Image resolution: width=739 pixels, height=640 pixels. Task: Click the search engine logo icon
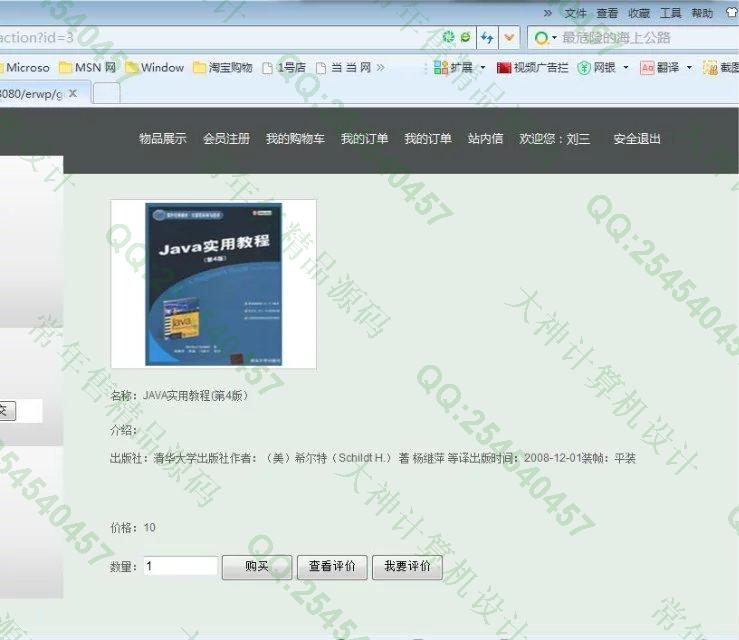point(542,38)
